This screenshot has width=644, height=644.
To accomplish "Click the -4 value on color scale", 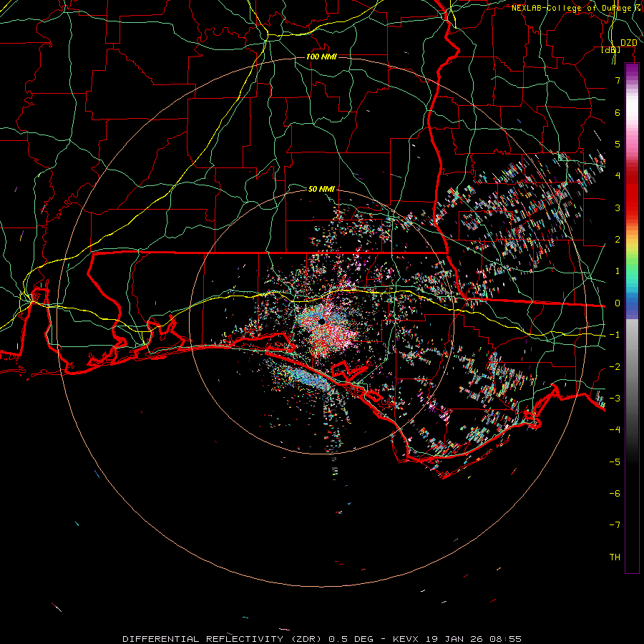I will (x=615, y=430).
